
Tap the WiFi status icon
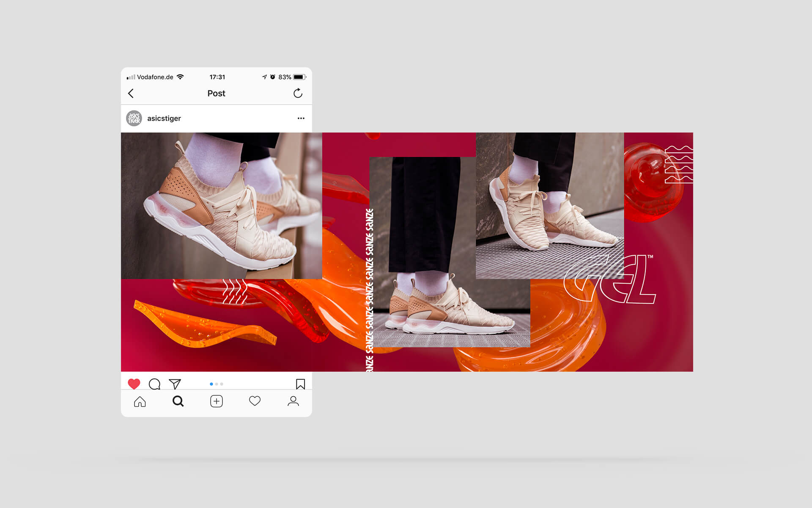[180, 77]
